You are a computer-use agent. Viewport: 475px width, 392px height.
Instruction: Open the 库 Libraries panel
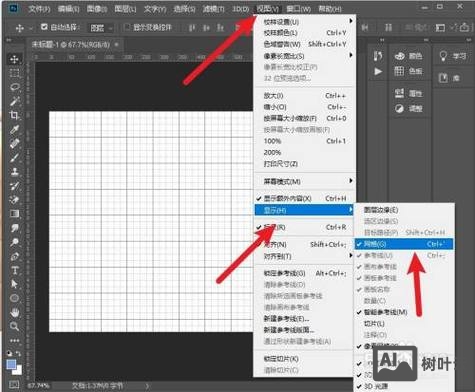pos(449,78)
